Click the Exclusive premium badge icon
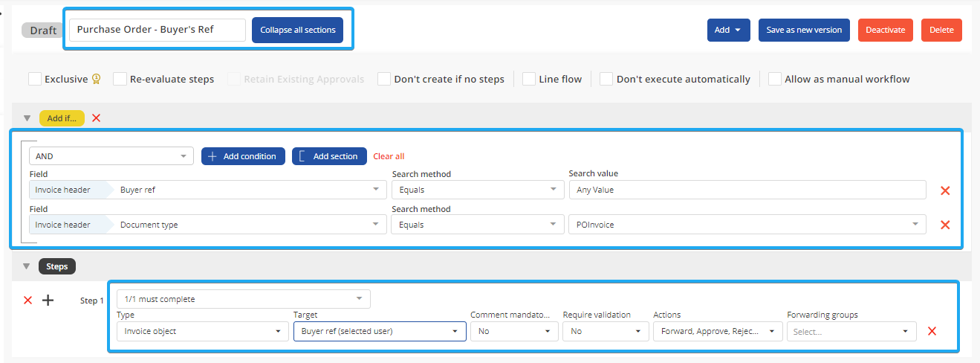Screen dimensions: 980x363 [96, 79]
